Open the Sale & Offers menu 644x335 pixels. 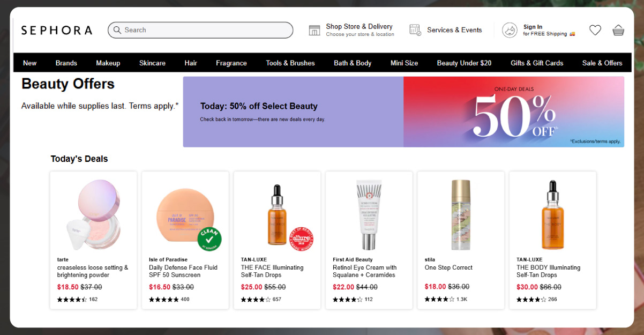(x=602, y=63)
